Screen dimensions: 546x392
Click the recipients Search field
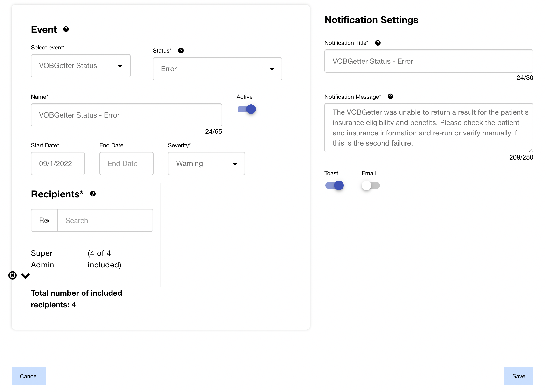point(105,220)
